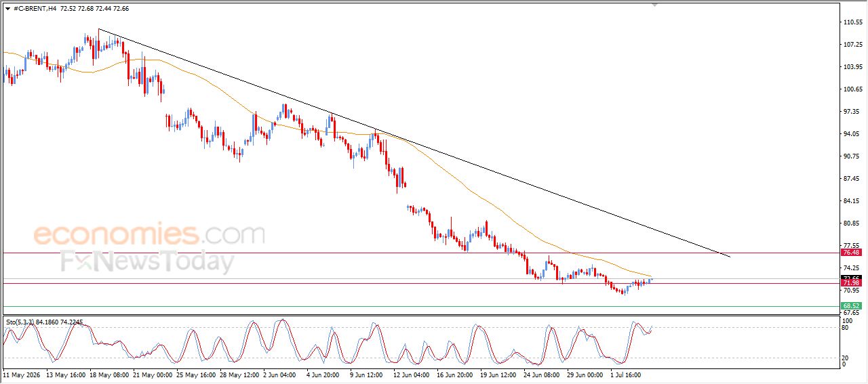Image resolution: width=868 pixels, height=384 pixels.
Task: Select the green horizontal support line
Action: [420, 306]
